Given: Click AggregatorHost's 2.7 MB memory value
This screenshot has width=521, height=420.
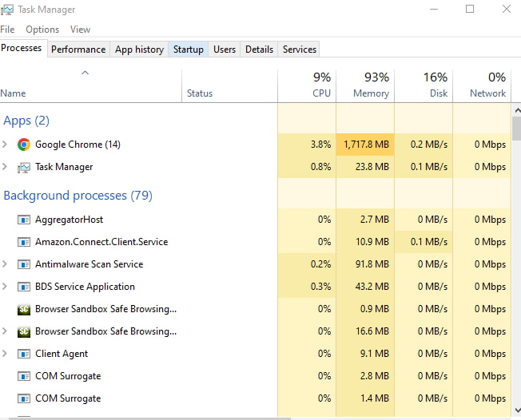Looking at the screenshot, I should click(375, 220).
